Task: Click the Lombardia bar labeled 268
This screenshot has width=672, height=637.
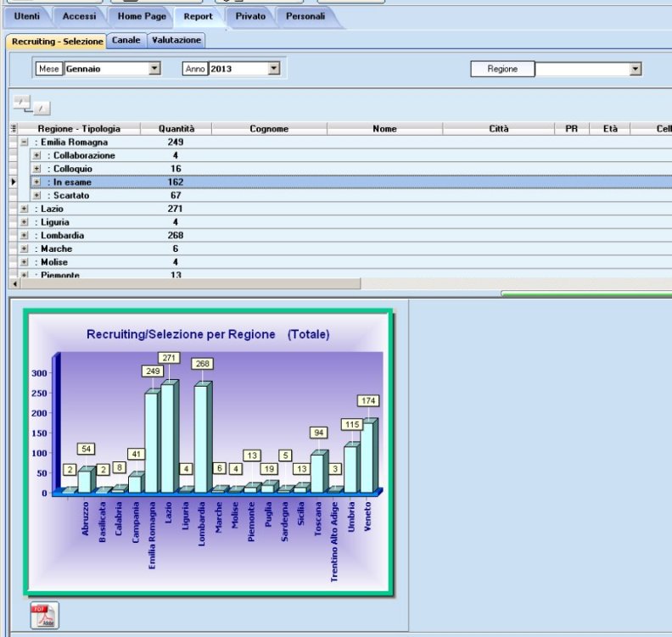Action: (201, 439)
